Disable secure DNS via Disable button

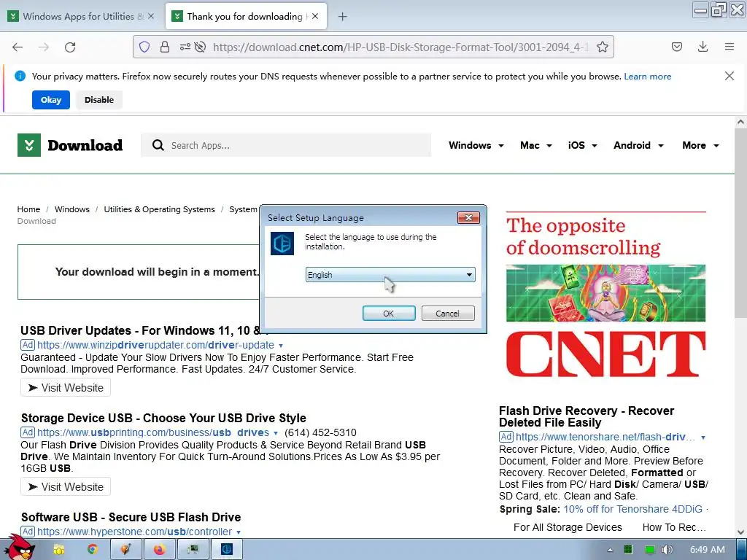(99, 100)
